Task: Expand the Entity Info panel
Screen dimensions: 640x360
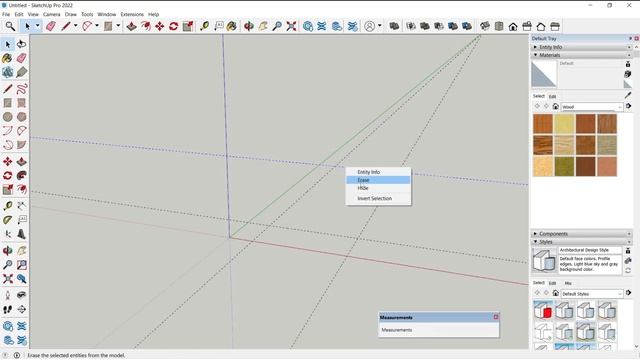Action: [x=582, y=47]
